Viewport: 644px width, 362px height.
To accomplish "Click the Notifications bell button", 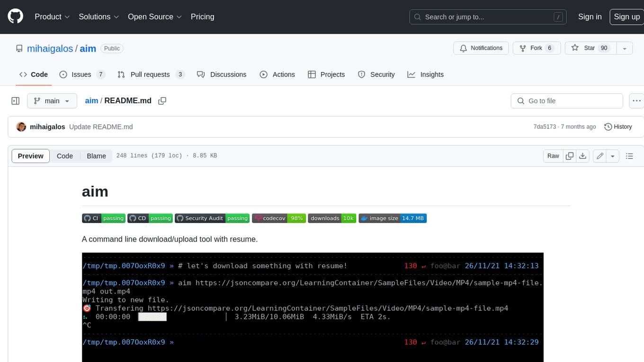I will 481,48.
